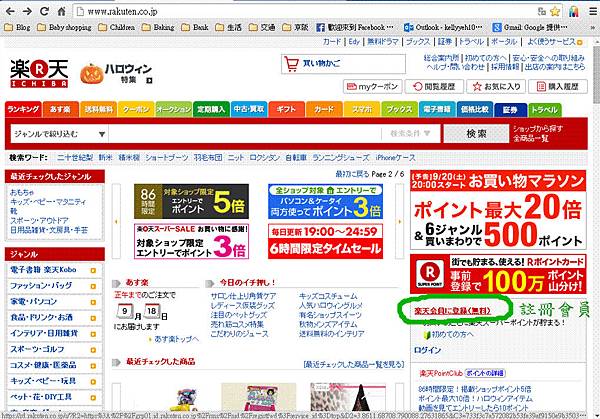The height and width of the screenshot is (419, 600).
Task: Click the browser forward arrow
Action: coord(27,11)
